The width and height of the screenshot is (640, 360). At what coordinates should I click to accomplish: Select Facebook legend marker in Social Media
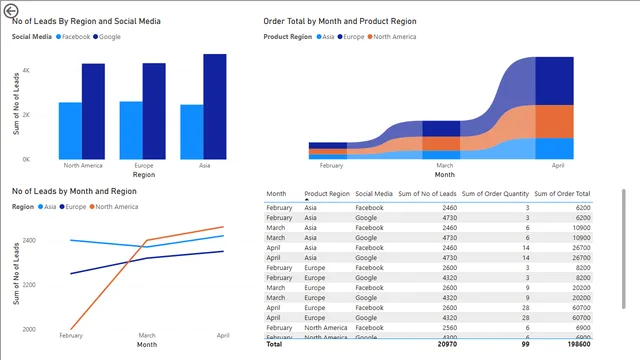pyautogui.click(x=58, y=37)
